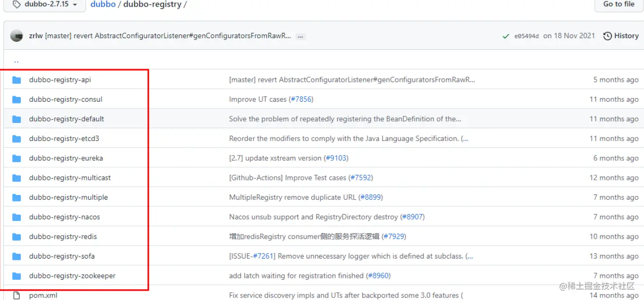Click header commit message about AbstractConfiguratorListener

(x=168, y=36)
